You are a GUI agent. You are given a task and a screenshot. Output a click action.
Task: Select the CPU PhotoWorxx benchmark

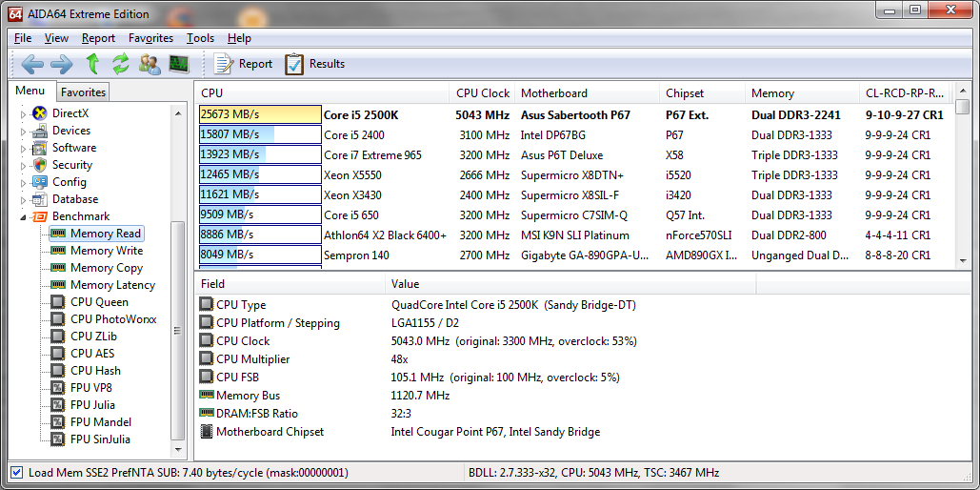(x=104, y=319)
